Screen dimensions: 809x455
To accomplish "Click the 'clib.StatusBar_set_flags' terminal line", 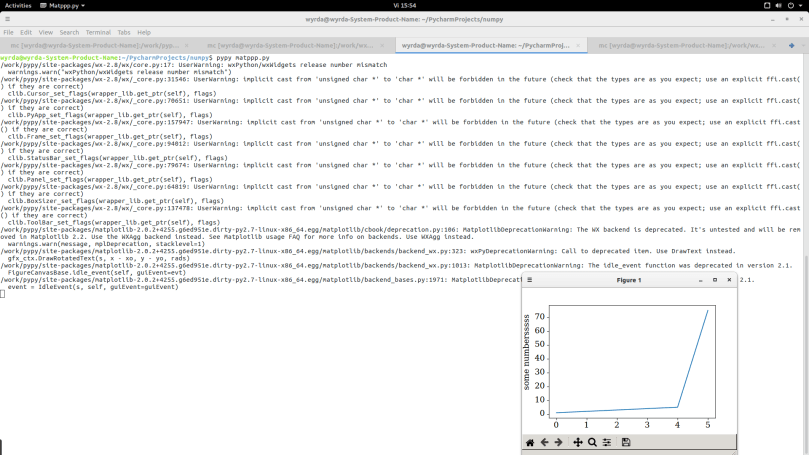I will [117, 158].
